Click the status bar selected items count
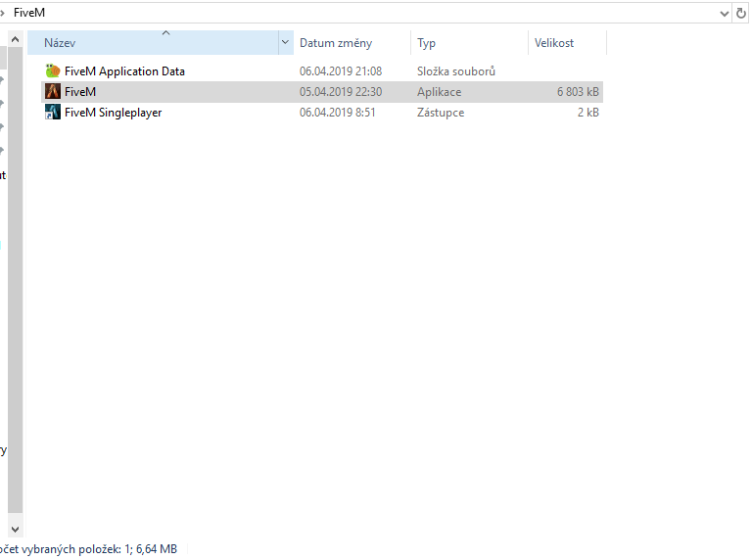 [88, 549]
